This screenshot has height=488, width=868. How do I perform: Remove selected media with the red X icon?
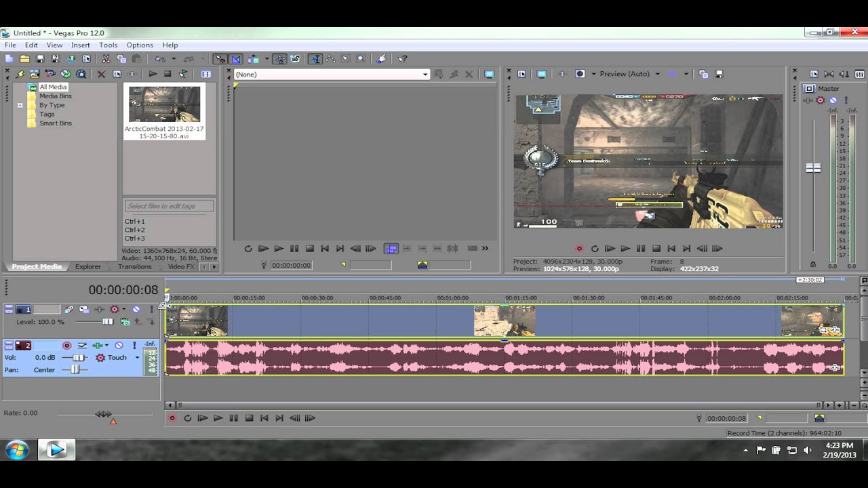[x=101, y=74]
